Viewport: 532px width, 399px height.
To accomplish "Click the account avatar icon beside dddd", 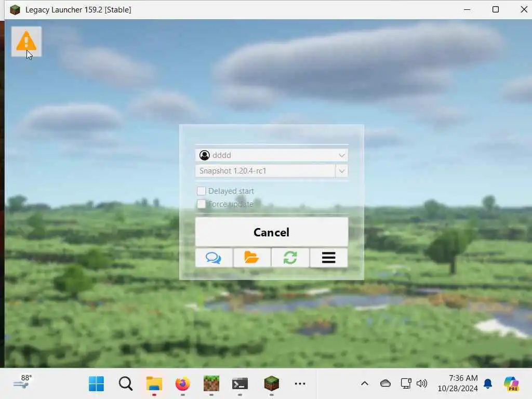I will pyautogui.click(x=205, y=155).
